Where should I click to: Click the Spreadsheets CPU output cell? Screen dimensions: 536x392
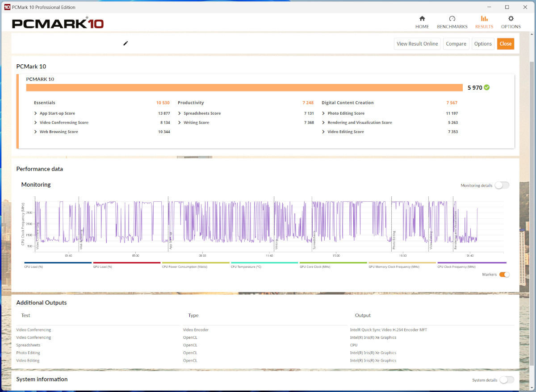click(354, 345)
